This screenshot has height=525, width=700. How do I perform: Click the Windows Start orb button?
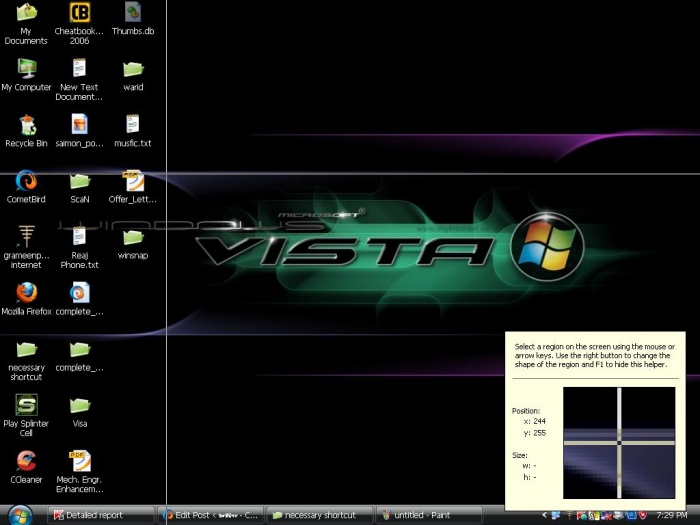[19, 515]
